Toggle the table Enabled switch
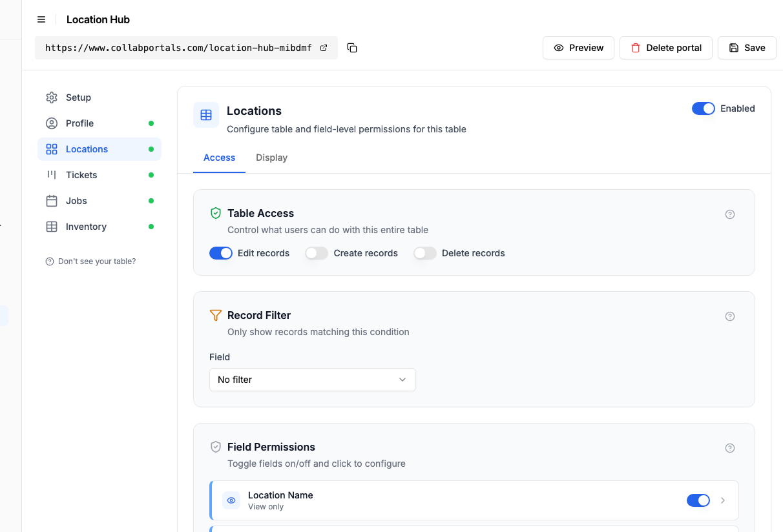 tap(704, 108)
